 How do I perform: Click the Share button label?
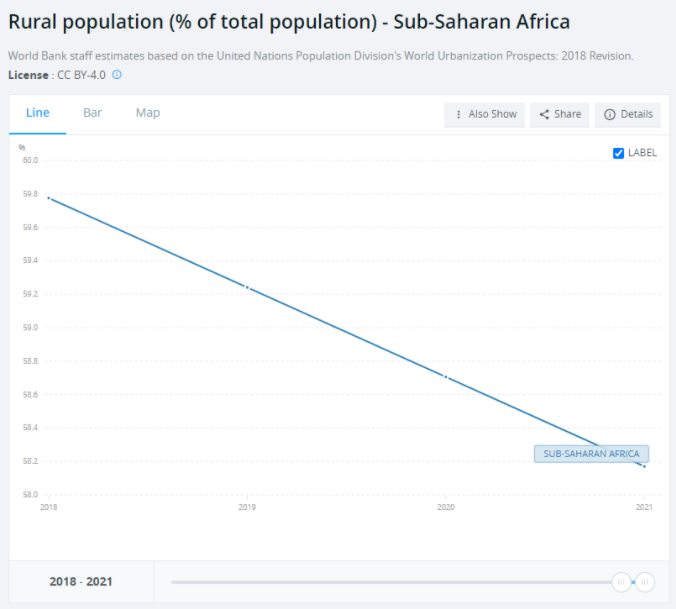pyautogui.click(x=567, y=114)
